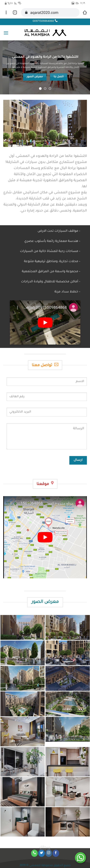Submit the contact form with ارسال
Viewport: 90px width, 868px height.
point(78,460)
